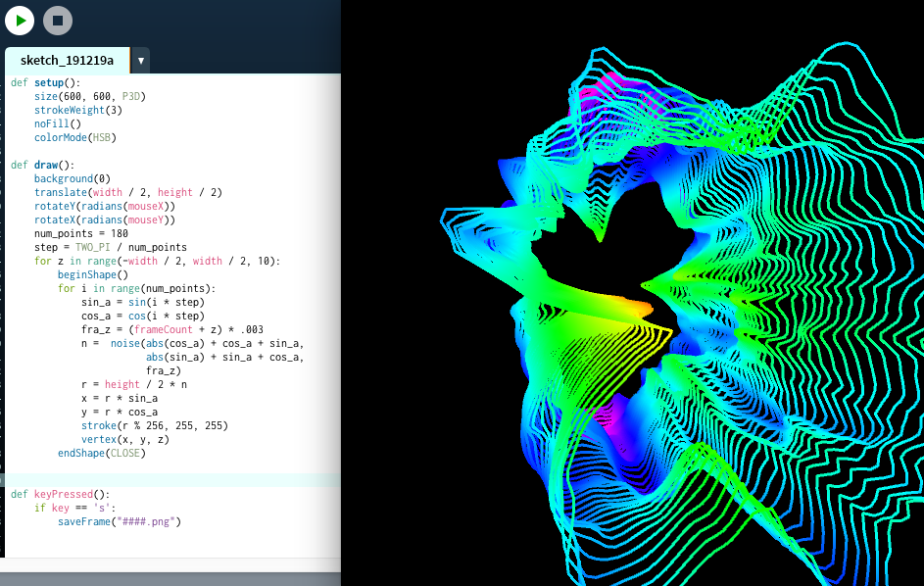This screenshot has width=924, height=586.
Task: Click the colorMode(HSB) line
Action: tap(75, 138)
